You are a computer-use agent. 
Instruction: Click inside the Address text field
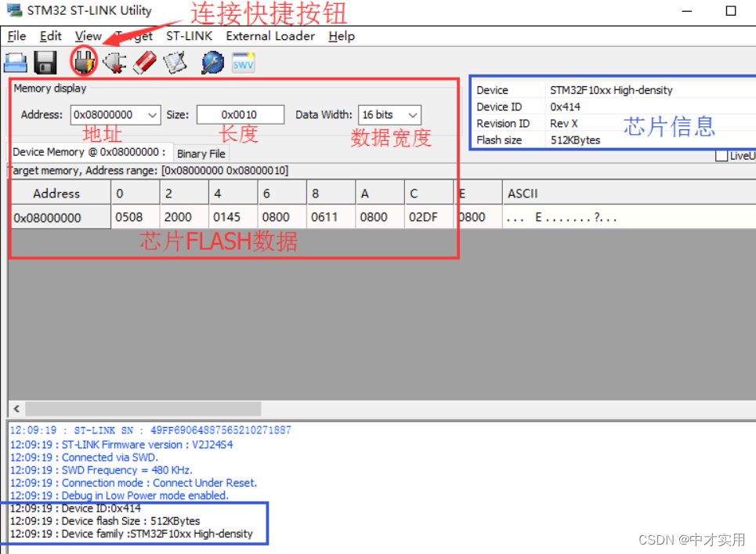click(108, 114)
